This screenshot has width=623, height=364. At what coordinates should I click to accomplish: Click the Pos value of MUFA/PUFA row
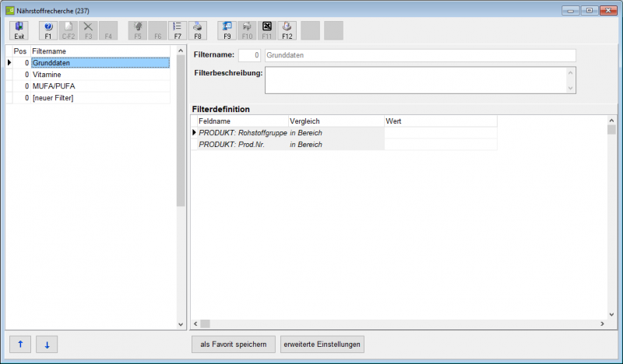point(22,86)
